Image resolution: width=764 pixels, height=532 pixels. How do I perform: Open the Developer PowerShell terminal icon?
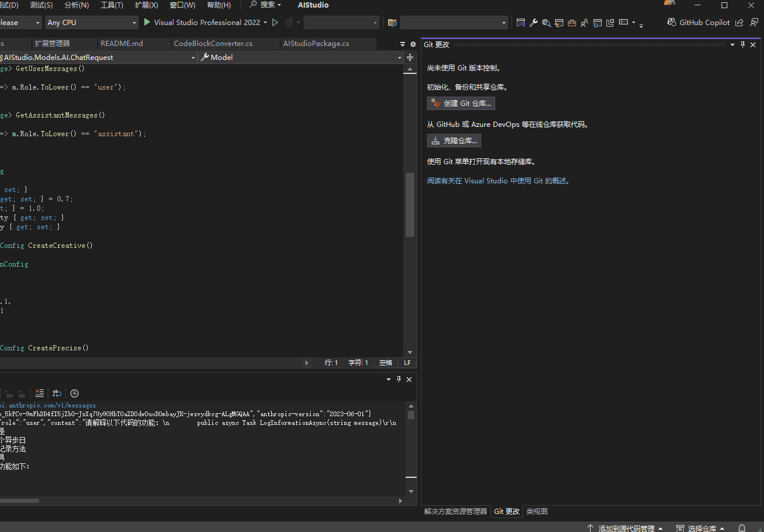click(624, 23)
